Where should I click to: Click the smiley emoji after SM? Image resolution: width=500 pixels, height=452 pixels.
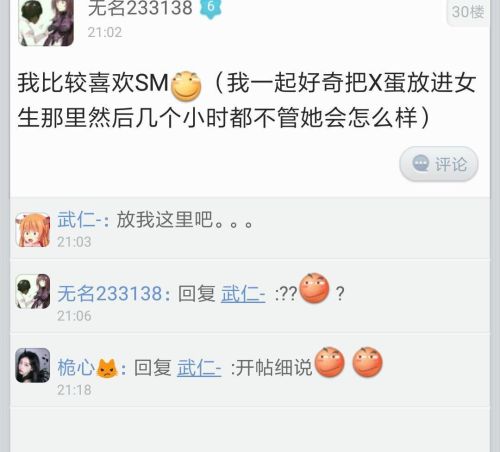coord(186,86)
